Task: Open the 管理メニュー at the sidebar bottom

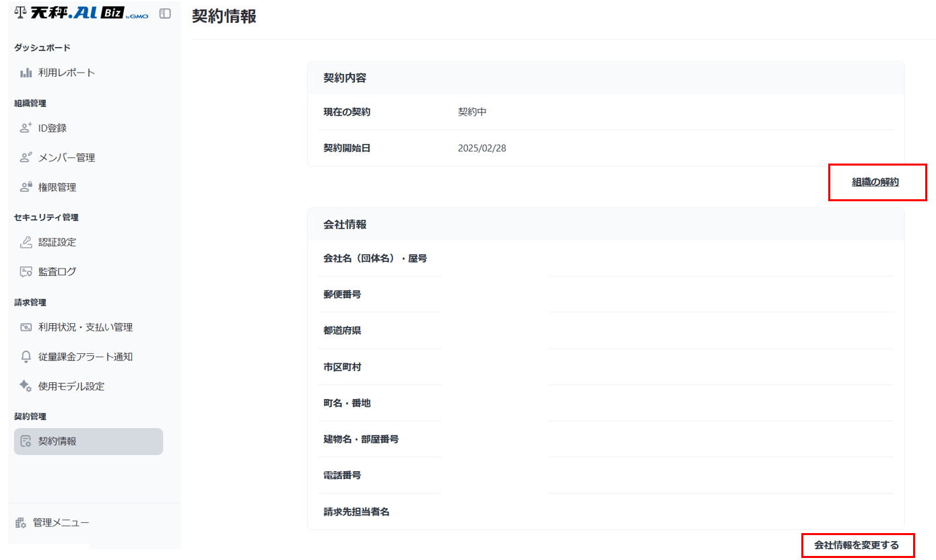Action: (61, 522)
